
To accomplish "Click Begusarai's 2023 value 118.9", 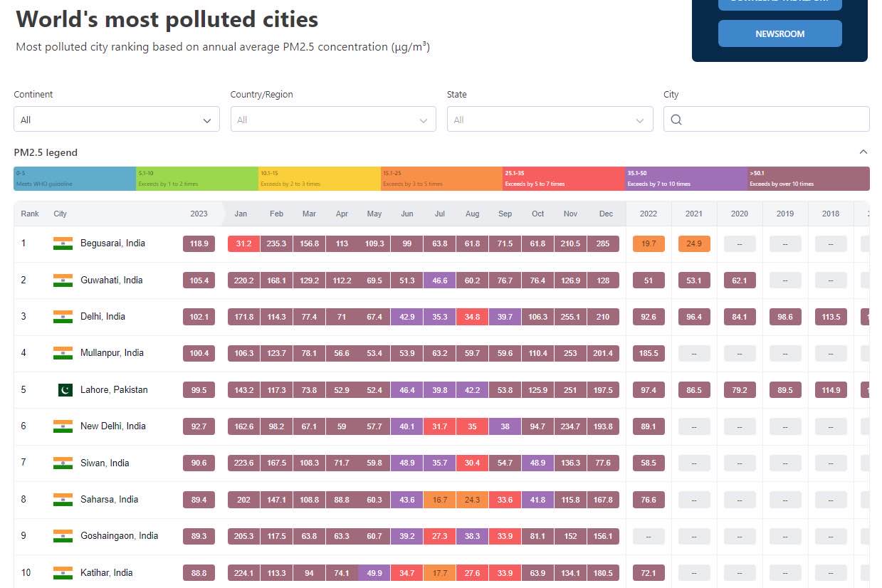I will (x=199, y=244).
